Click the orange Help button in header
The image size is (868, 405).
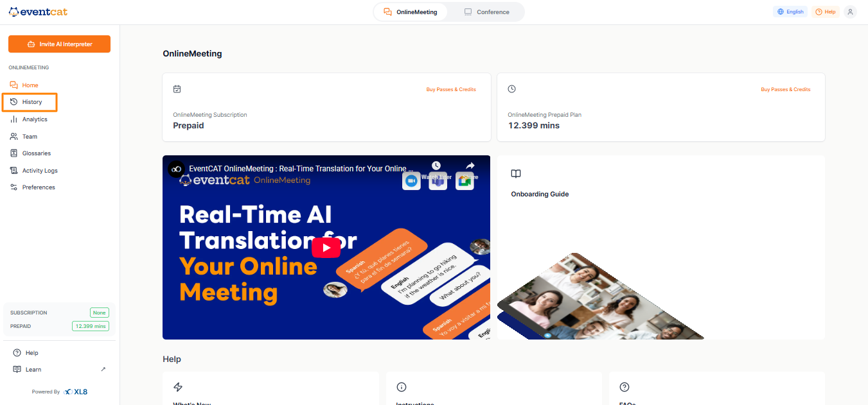coord(826,12)
